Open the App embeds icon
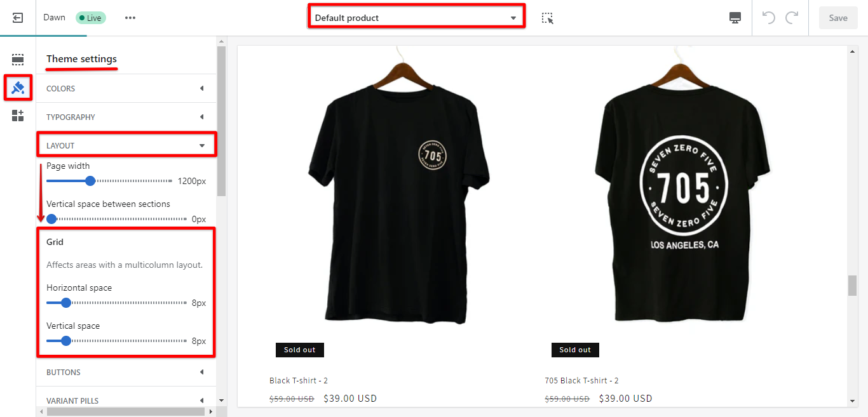Screen dimensions: 868x417 click(18, 116)
